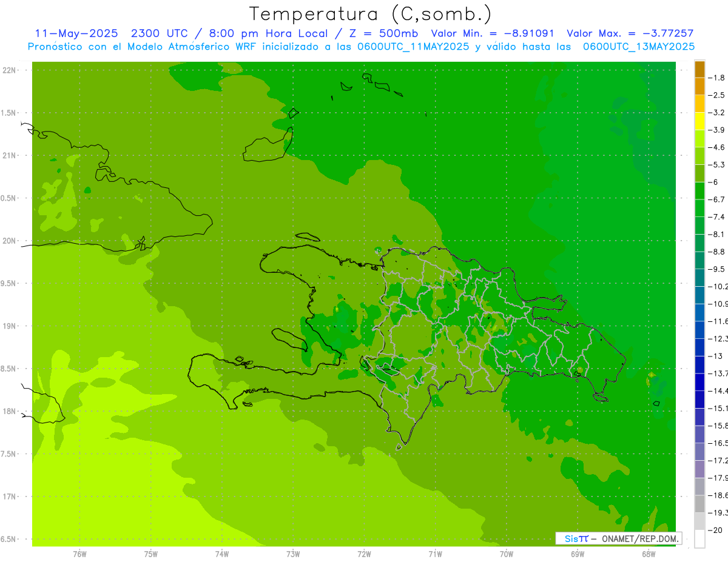The width and height of the screenshot is (728, 562).
Task: Click the white swatch below -20
Action: (x=699, y=539)
